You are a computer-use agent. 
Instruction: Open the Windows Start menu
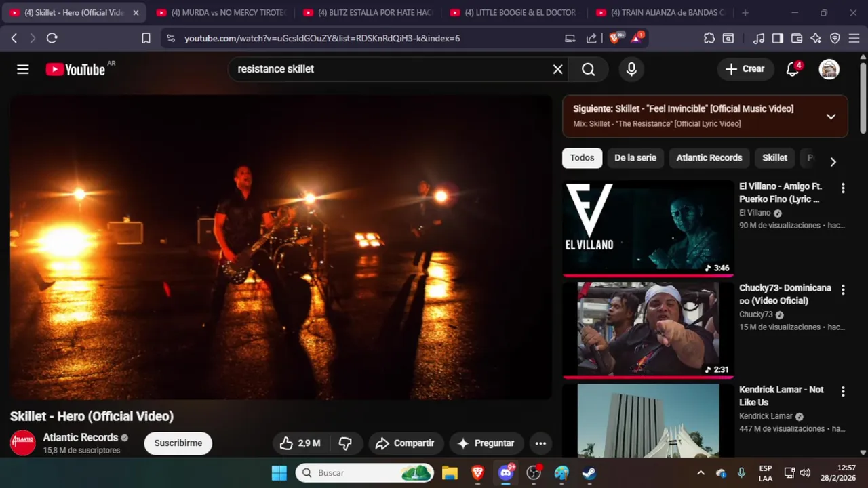(x=279, y=473)
